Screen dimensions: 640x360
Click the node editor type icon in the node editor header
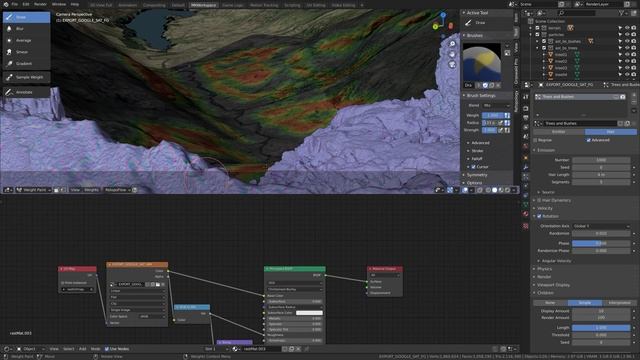[x=7, y=349]
